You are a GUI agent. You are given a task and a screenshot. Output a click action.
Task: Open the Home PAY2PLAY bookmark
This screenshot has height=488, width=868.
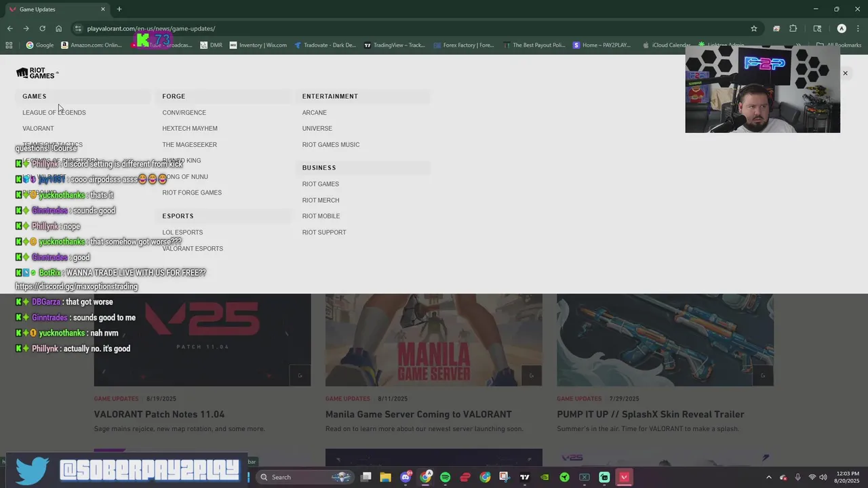pos(602,45)
